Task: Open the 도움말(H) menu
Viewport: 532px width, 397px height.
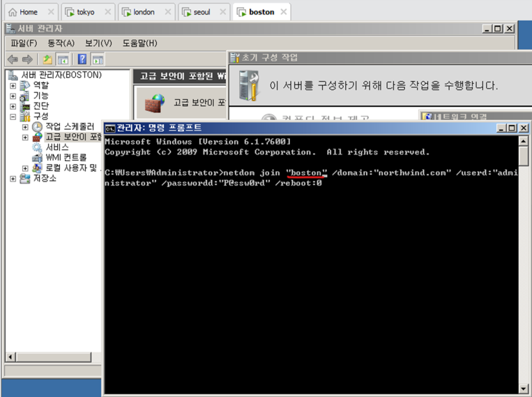Action: tap(139, 43)
